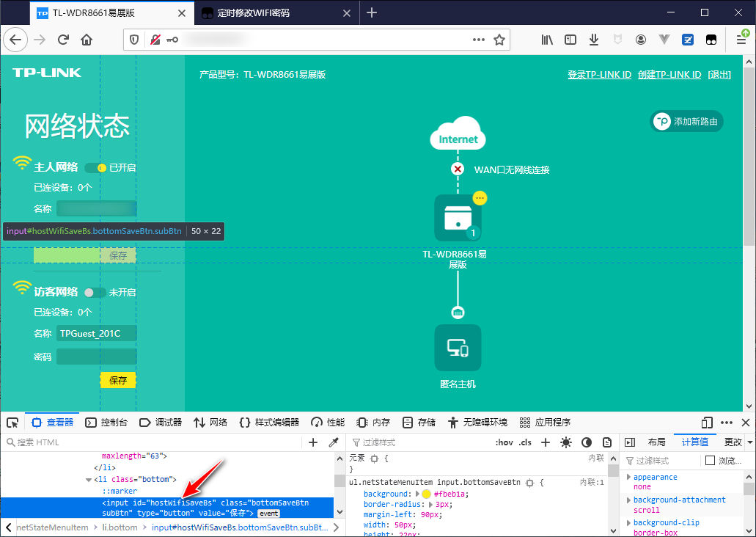Toggle the host network 已开启 switch
This screenshot has height=537, width=756.
click(95, 168)
